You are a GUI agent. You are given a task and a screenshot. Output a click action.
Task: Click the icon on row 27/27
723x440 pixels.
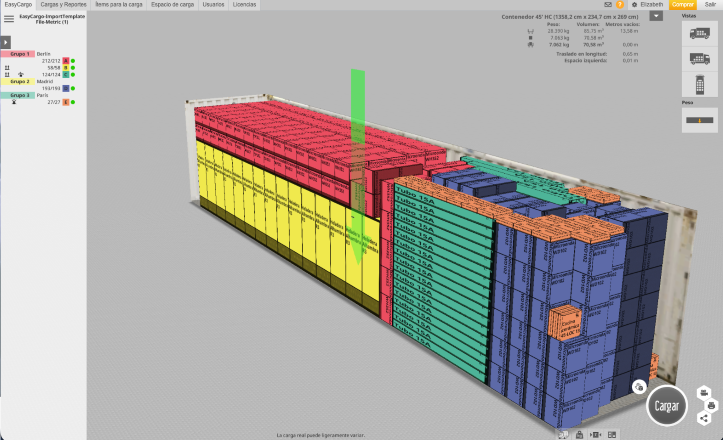pyautogui.click(x=14, y=102)
